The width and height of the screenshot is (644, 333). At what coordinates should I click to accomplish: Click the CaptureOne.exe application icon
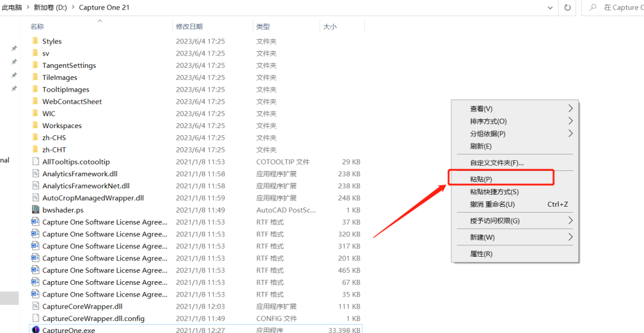click(35, 329)
